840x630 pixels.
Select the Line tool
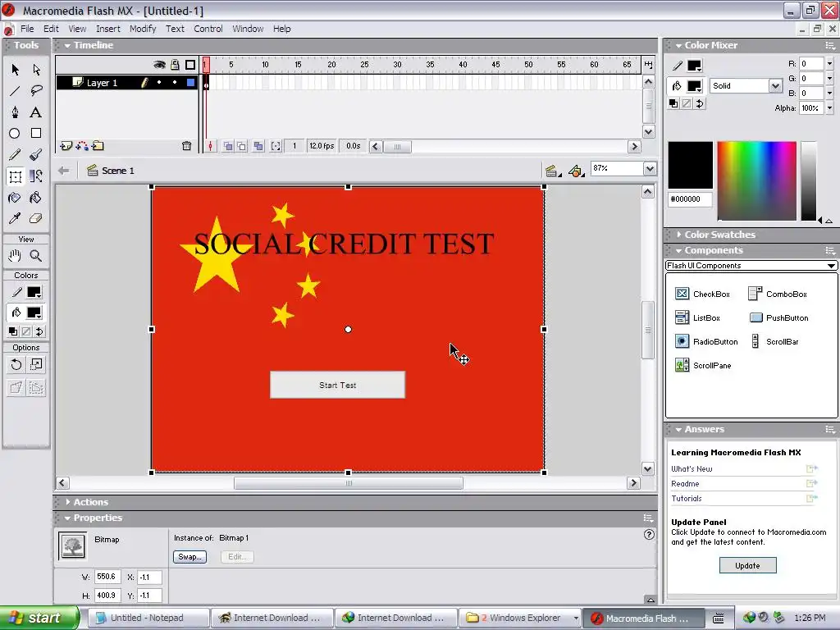(x=15, y=91)
